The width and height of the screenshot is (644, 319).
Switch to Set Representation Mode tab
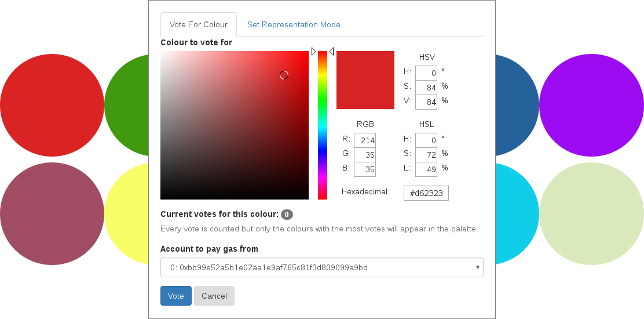[294, 25]
